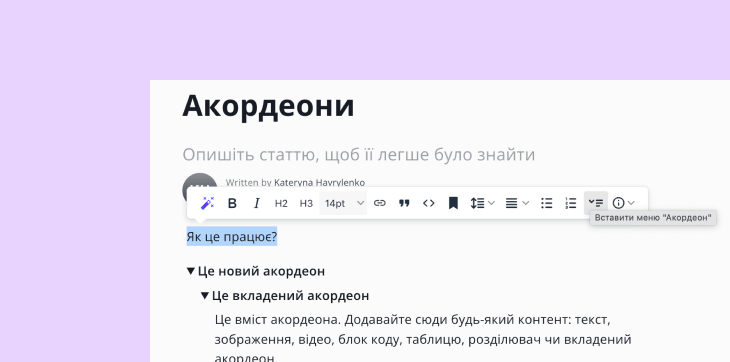Insert a code block
The width and height of the screenshot is (730, 362).
coord(429,203)
